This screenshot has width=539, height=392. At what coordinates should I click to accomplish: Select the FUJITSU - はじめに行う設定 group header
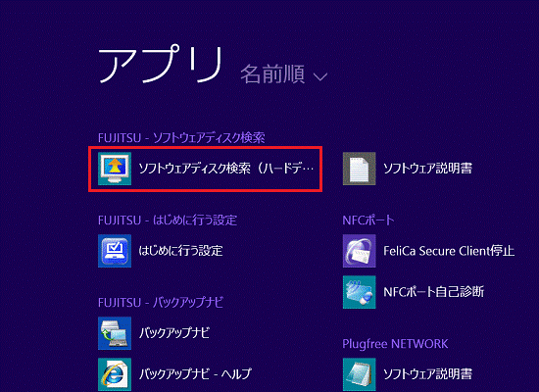coord(168,220)
